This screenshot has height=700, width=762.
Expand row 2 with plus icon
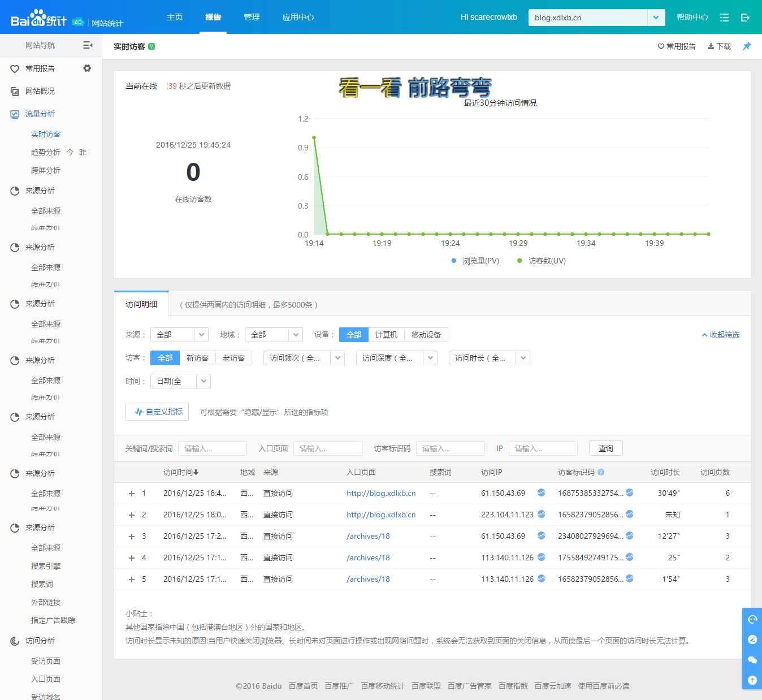pos(132,515)
